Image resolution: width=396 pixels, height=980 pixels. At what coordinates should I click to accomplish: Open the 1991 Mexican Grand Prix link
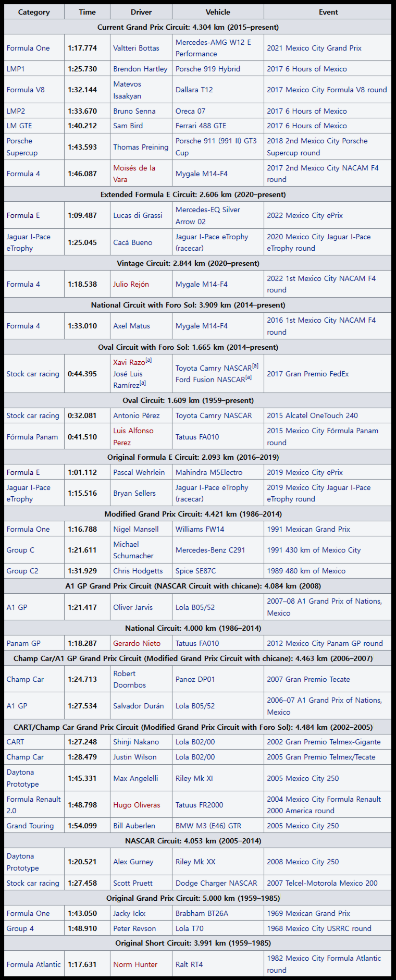pos(308,529)
